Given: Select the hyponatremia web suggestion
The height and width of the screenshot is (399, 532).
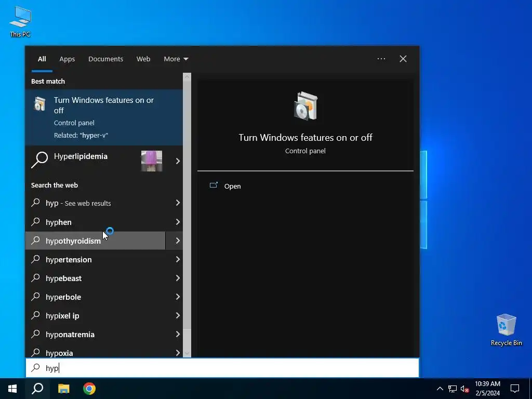Looking at the screenshot, I should [96, 334].
